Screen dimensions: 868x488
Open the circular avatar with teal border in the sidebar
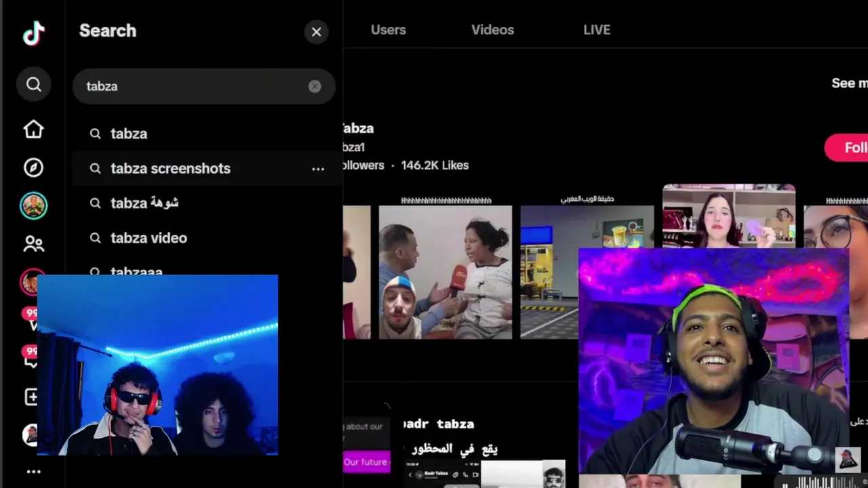coord(33,206)
